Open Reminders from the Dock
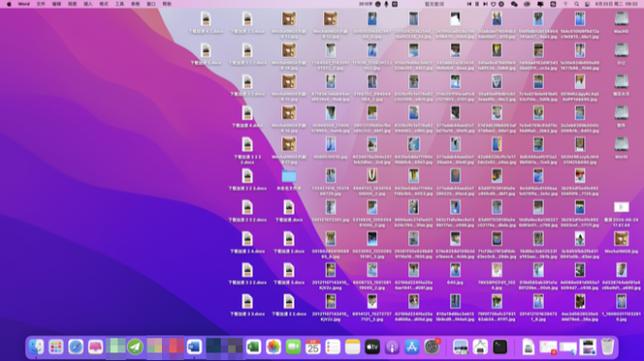 tap(333, 347)
